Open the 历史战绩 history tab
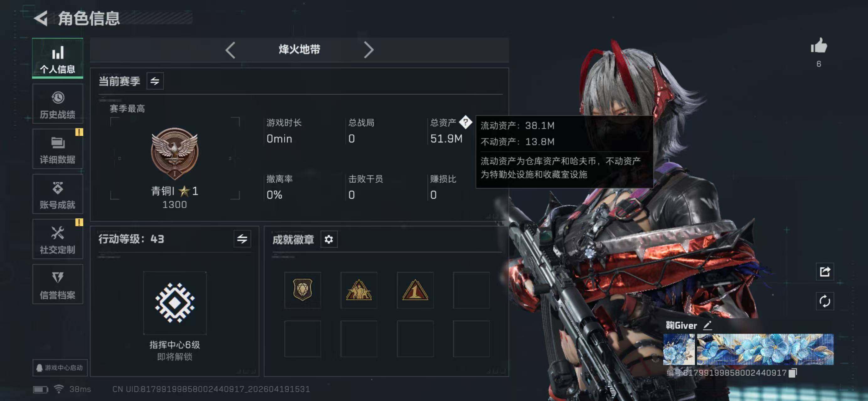 point(58,104)
